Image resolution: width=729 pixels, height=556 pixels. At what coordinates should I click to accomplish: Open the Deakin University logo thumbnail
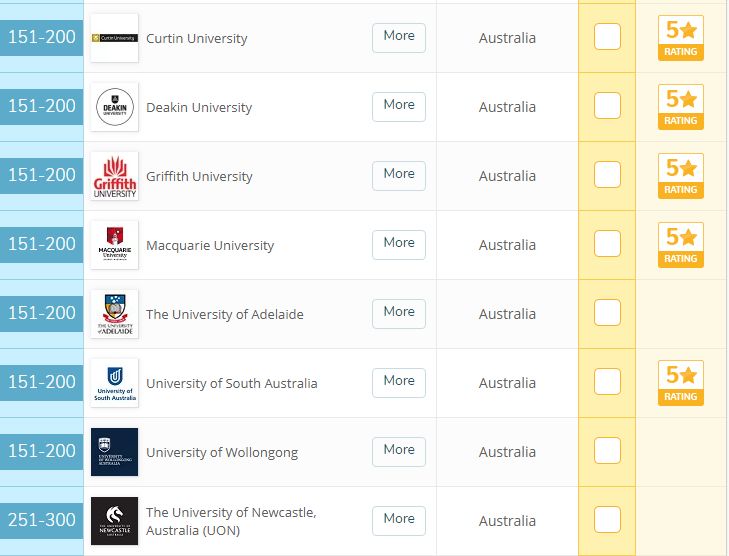tap(114, 107)
